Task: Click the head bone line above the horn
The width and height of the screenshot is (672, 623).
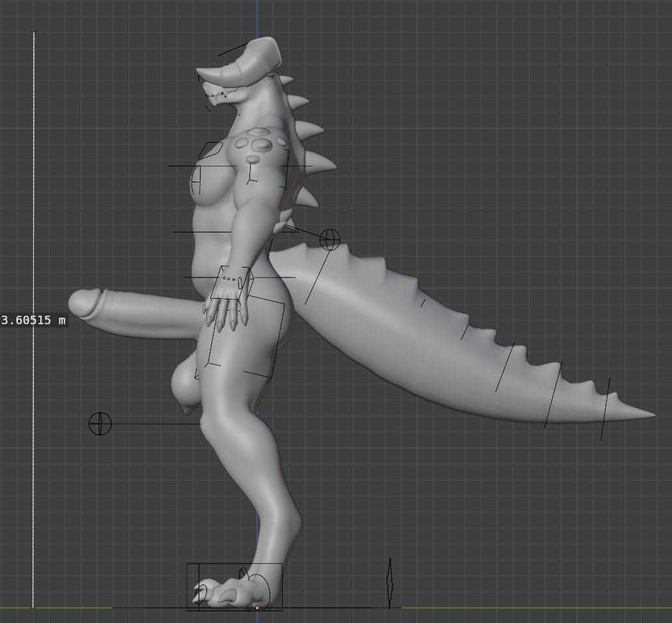Action: 231,49
